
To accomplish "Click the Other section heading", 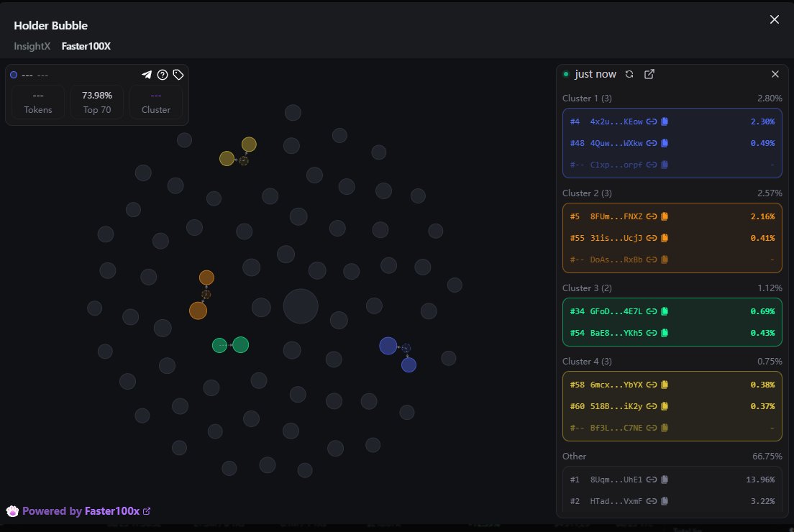I will pyautogui.click(x=574, y=456).
